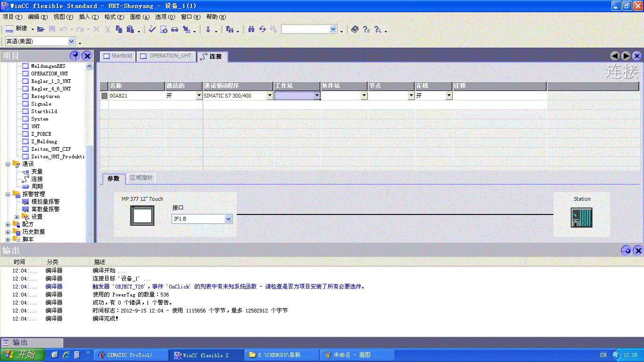Click the previous editor tab arrow button

[x=615, y=56]
